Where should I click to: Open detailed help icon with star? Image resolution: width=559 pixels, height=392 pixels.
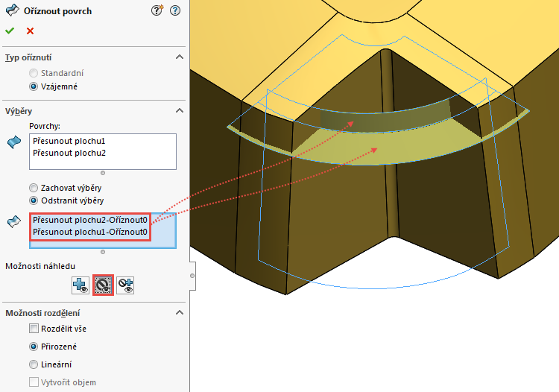click(157, 10)
